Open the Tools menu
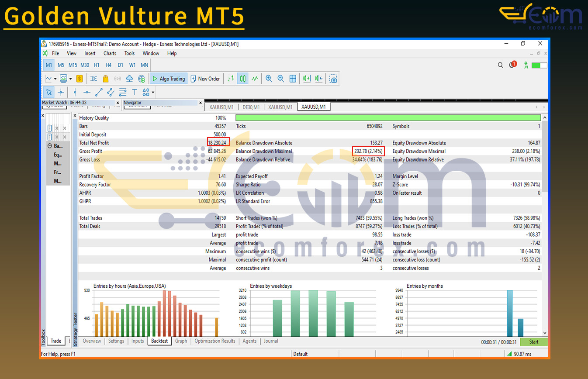 130,53
